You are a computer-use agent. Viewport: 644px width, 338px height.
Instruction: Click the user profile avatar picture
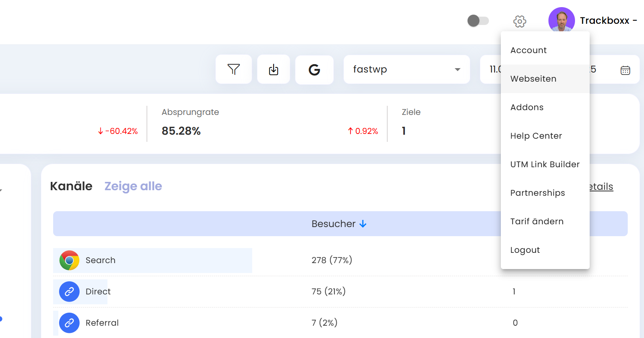pos(561,20)
